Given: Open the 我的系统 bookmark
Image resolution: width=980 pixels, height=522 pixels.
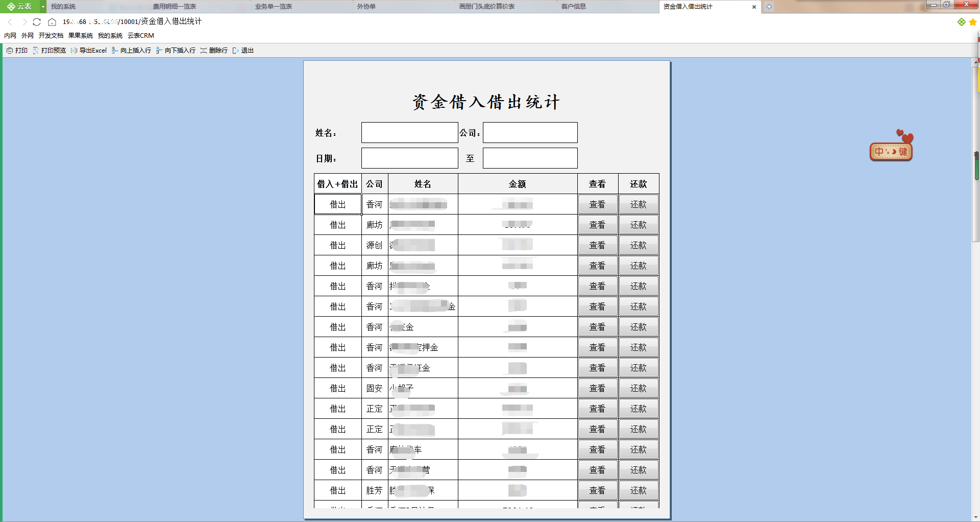Looking at the screenshot, I should 110,36.
